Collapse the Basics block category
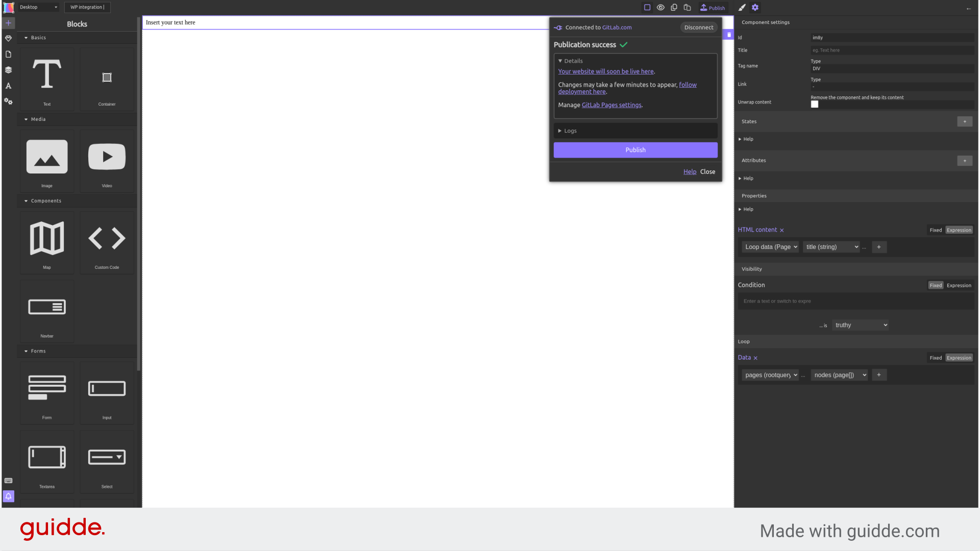Screen dimensions: 980x551 pos(77,38)
